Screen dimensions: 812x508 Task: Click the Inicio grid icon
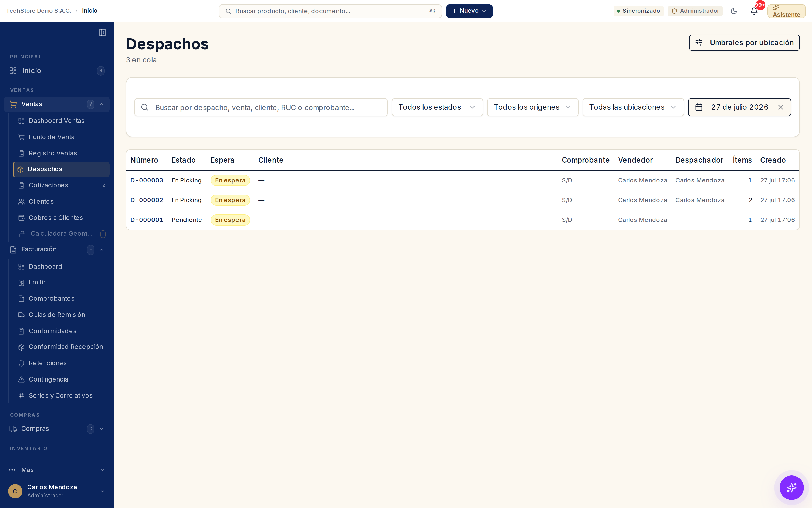coord(13,71)
